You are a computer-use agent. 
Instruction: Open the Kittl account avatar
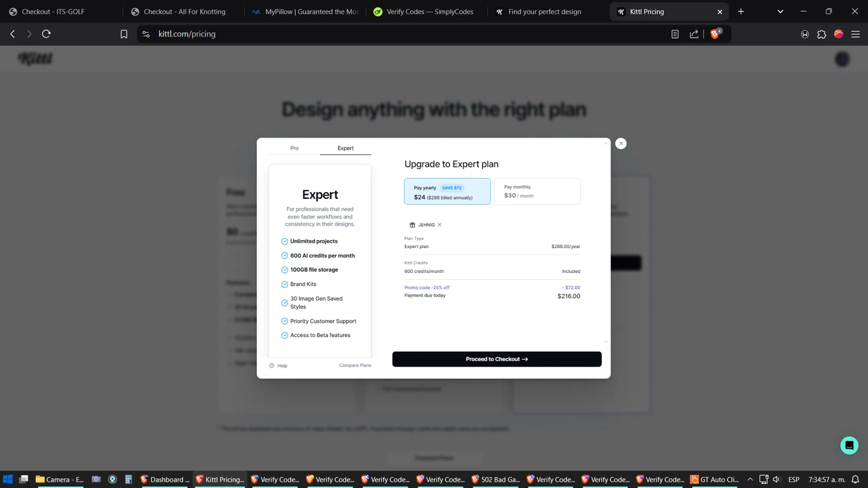coord(842,59)
